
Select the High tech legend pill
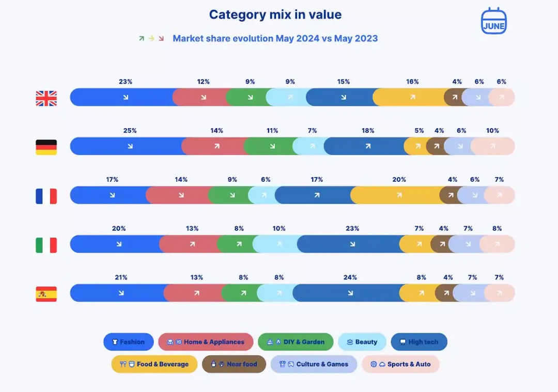click(x=419, y=342)
